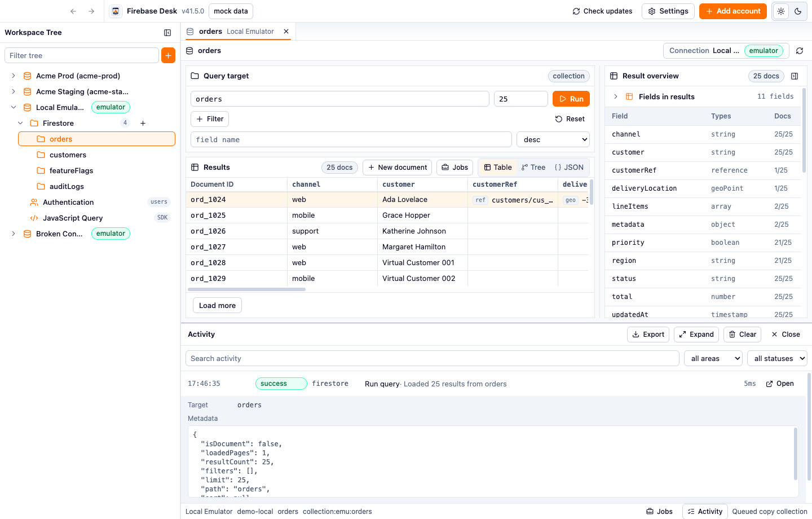Screen dimensions: 812x519
Task: Open the desc sort order dropdown
Action: click(553, 139)
